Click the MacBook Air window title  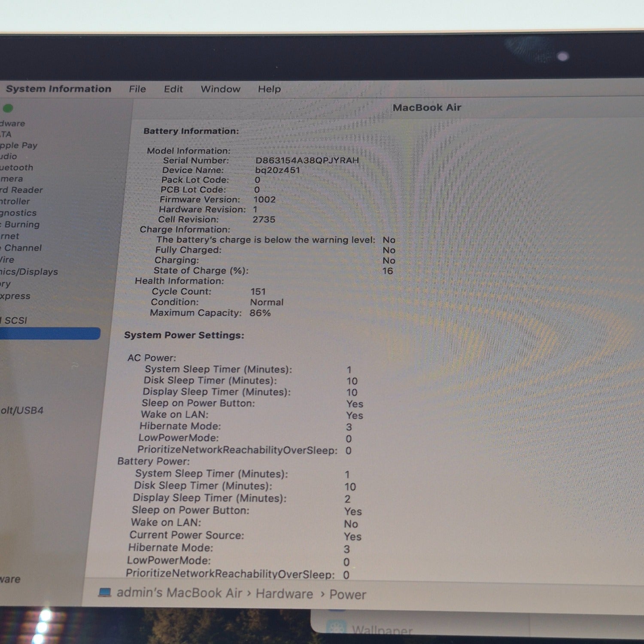[427, 107]
